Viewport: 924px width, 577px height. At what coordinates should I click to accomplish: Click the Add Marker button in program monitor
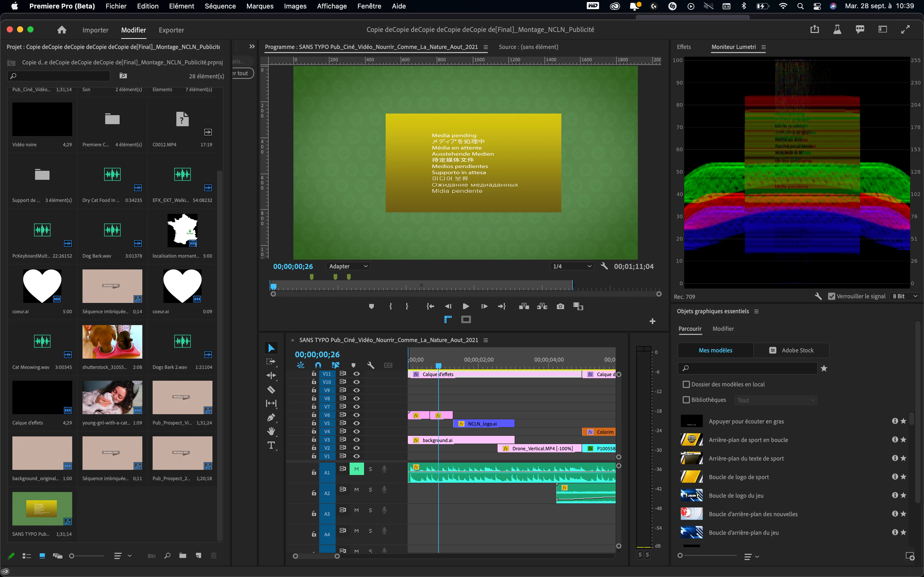coord(371,307)
